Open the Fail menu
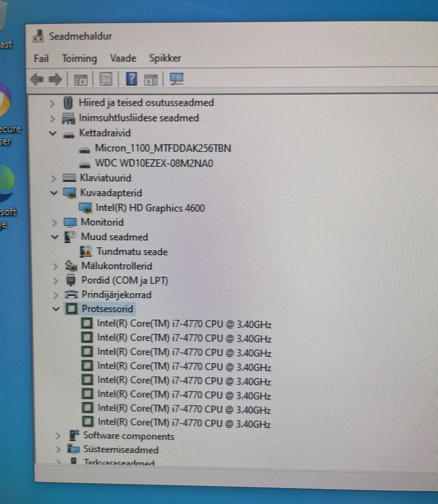 click(41, 58)
